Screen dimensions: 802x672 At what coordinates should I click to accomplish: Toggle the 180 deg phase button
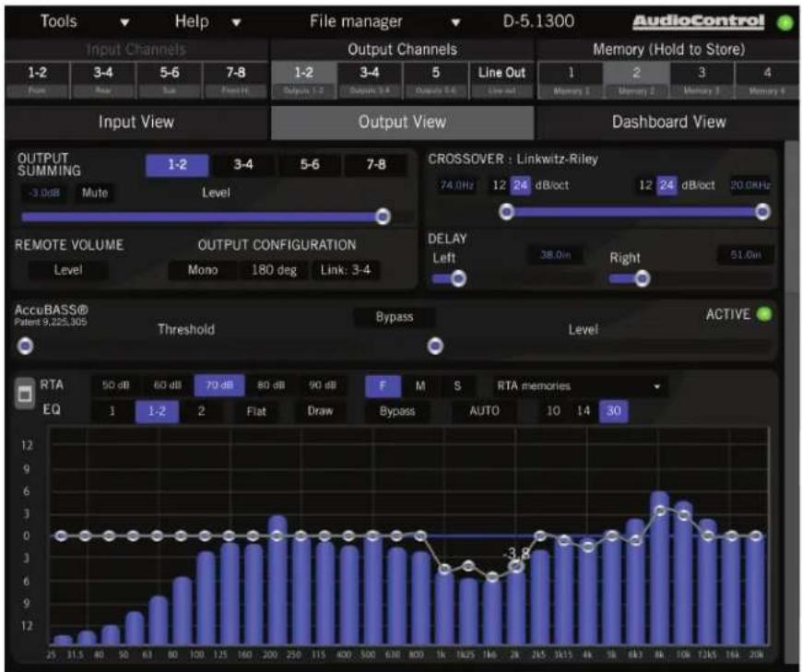coord(274,269)
